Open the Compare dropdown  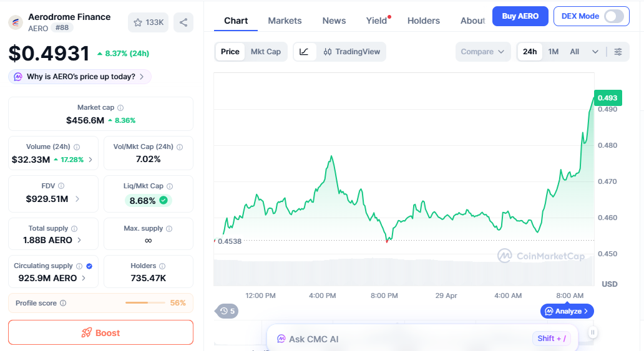[x=482, y=52]
